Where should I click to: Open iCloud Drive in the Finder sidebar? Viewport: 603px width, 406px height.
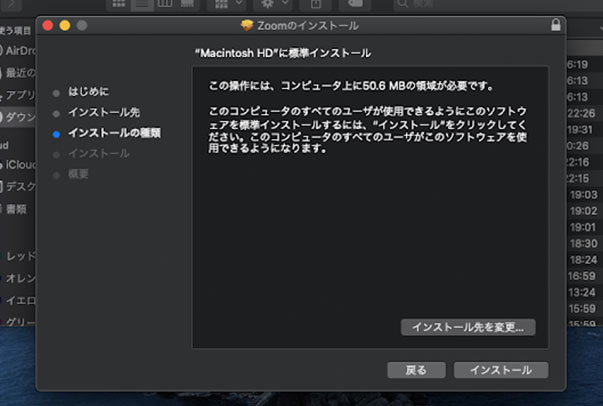click(17, 165)
